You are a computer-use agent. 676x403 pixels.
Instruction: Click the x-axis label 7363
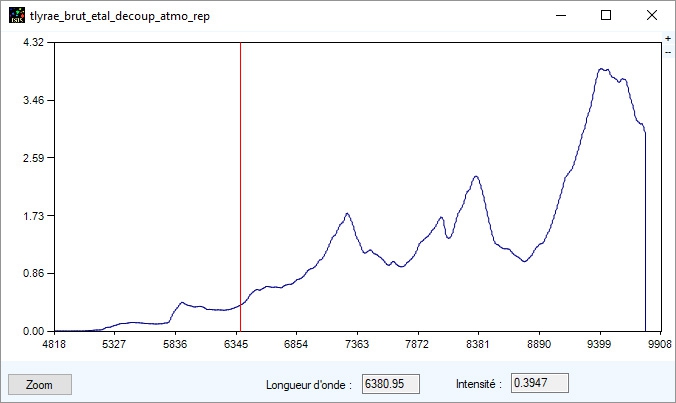tap(357, 344)
